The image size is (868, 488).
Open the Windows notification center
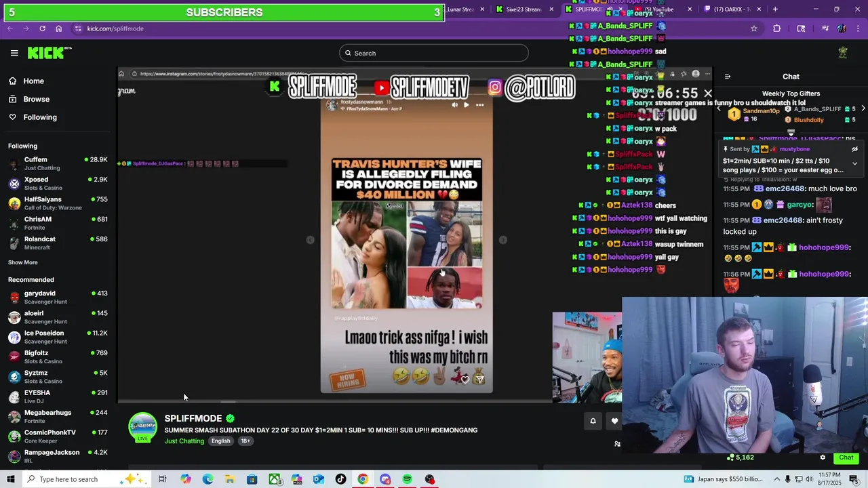pyautogui.click(x=854, y=479)
